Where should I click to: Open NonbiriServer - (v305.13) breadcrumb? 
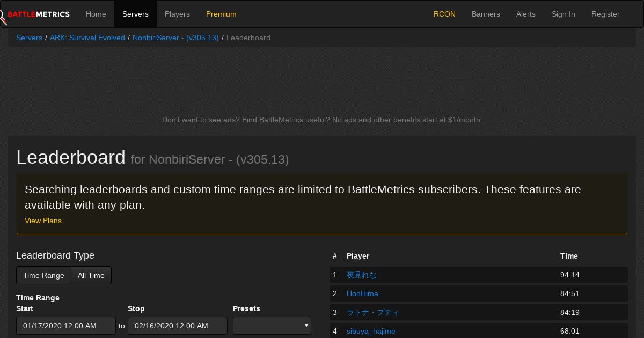(x=175, y=38)
